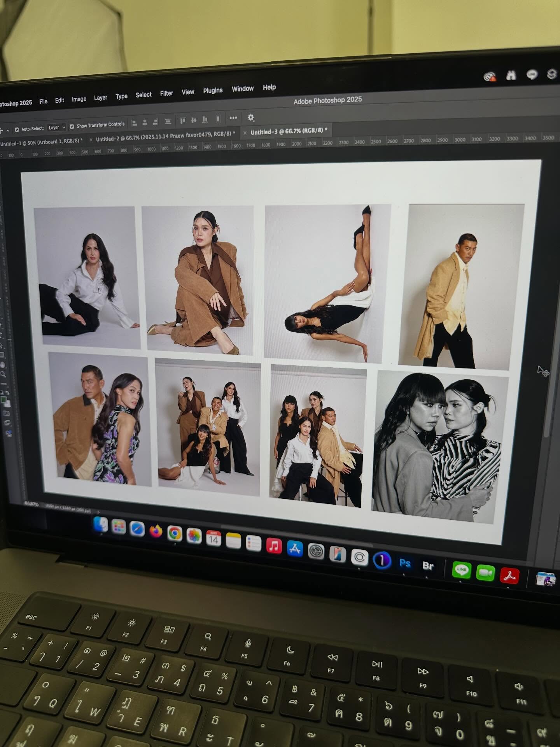The height and width of the screenshot is (747, 560).
Task: Open the Plugins menu
Action: (x=213, y=91)
